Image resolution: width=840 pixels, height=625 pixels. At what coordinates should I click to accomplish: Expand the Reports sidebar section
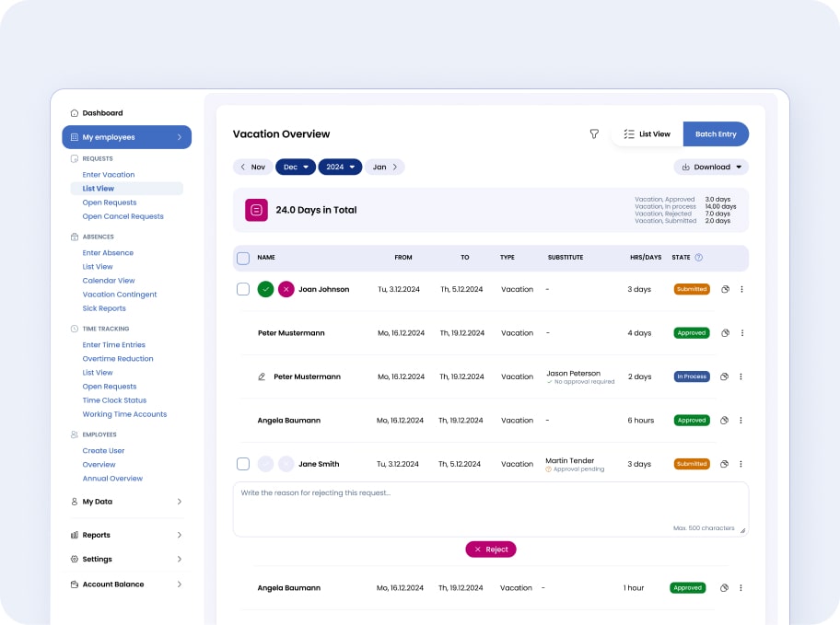pos(126,535)
